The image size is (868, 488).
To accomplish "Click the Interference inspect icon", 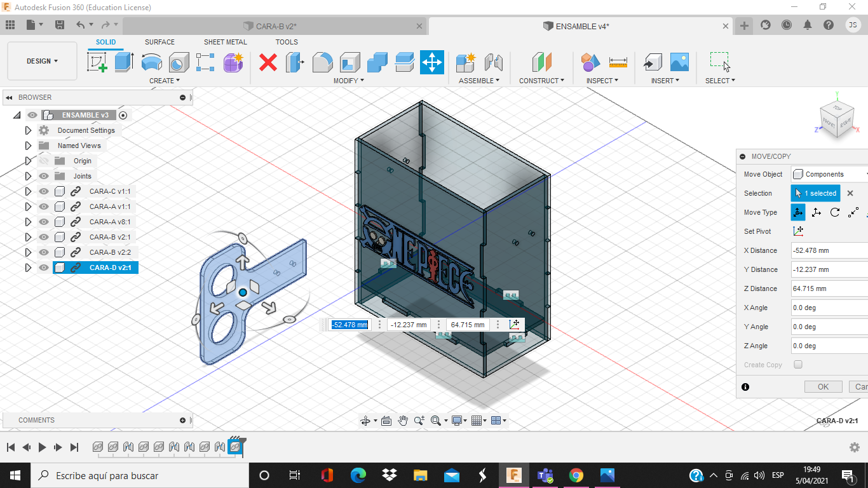I will [590, 62].
